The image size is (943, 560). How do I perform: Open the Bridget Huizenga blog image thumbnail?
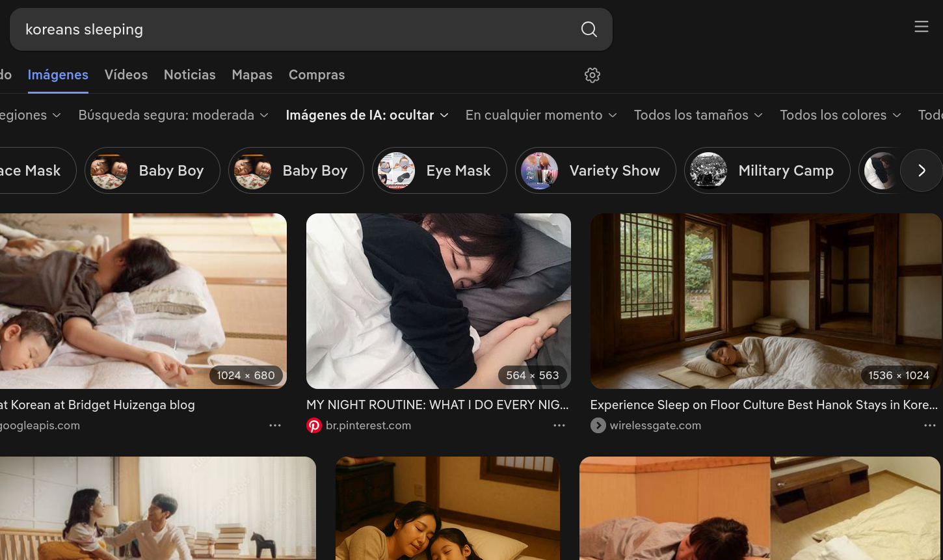[x=143, y=301]
